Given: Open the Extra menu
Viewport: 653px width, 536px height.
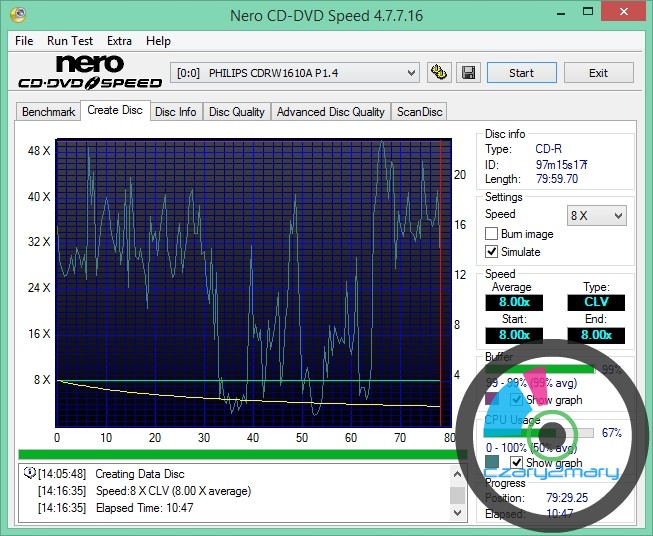Looking at the screenshot, I should click(119, 41).
